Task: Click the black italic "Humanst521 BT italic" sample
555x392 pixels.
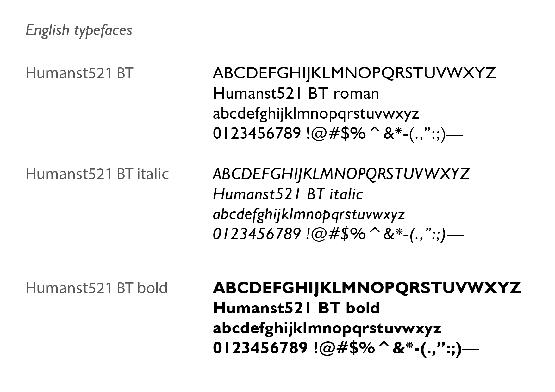Action: (x=288, y=194)
